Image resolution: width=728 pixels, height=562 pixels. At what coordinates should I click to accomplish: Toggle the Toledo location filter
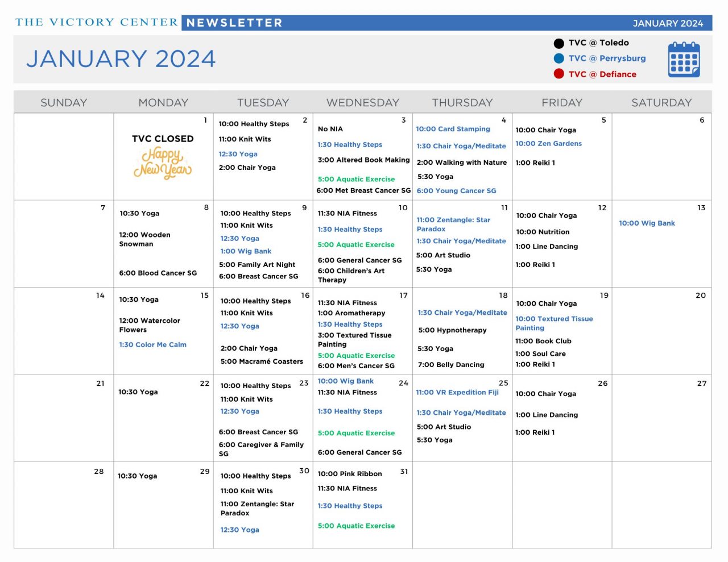(x=598, y=43)
